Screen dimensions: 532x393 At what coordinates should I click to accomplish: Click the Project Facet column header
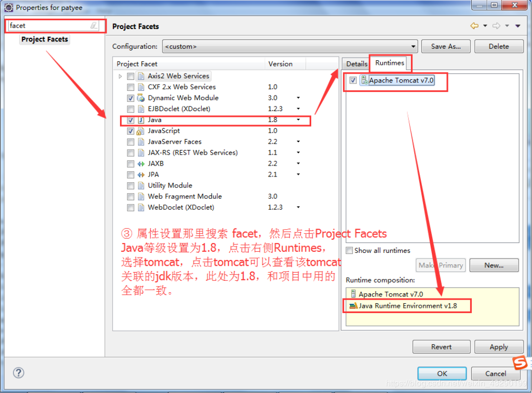(x=189, y=64)
